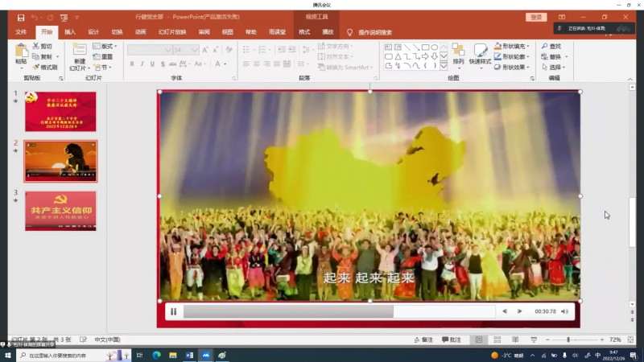
Task: Select the rectangle shape in gallery
Action: pyautogui.click(x=426, y=47)
